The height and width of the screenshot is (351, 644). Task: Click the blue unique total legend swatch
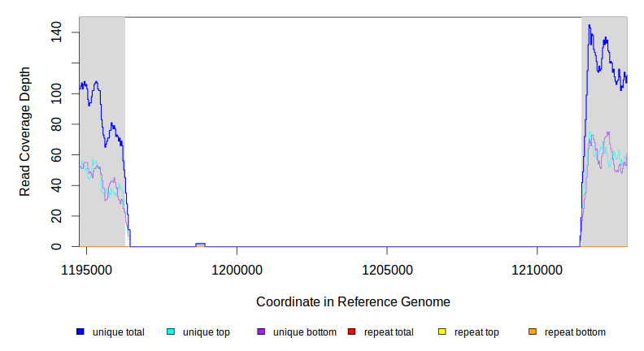80,331
